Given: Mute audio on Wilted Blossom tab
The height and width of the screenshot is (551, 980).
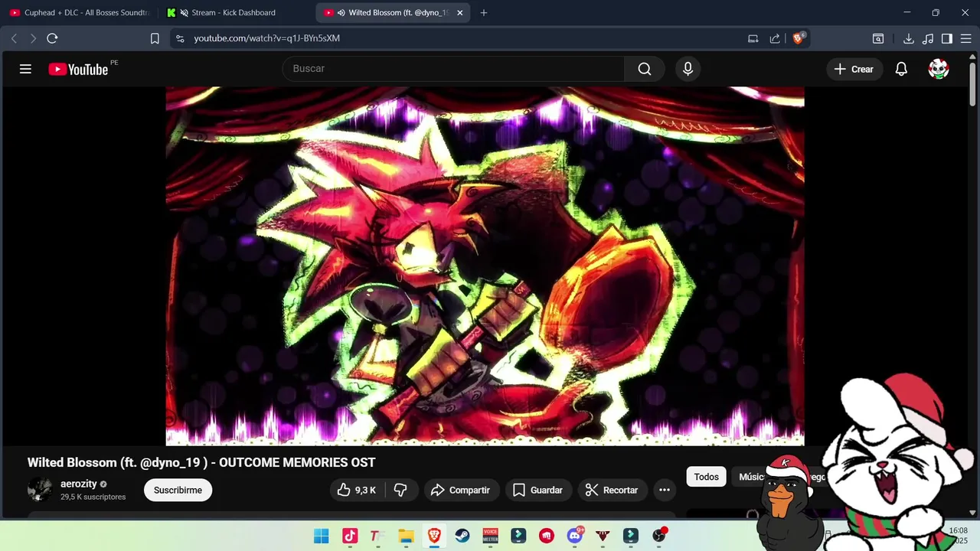Looking at the screenshot, I should (341, 12).
